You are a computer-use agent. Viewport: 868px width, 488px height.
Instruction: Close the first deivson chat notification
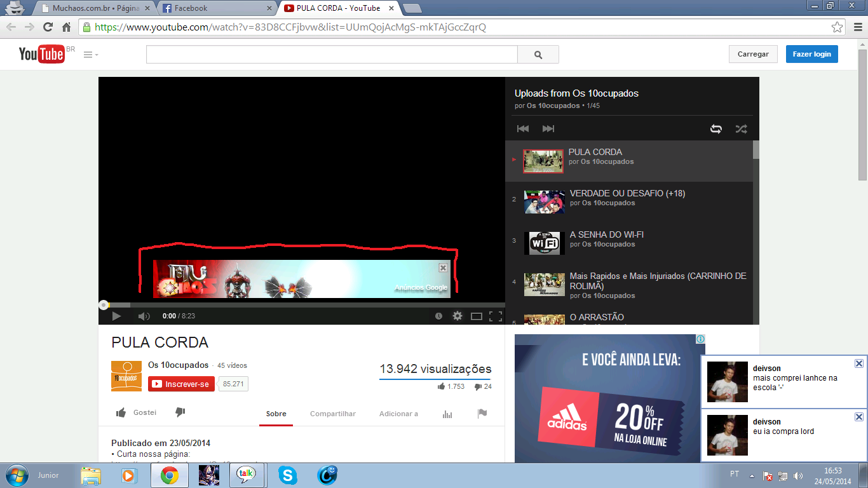pyautogui.click(x=859, y=363)
